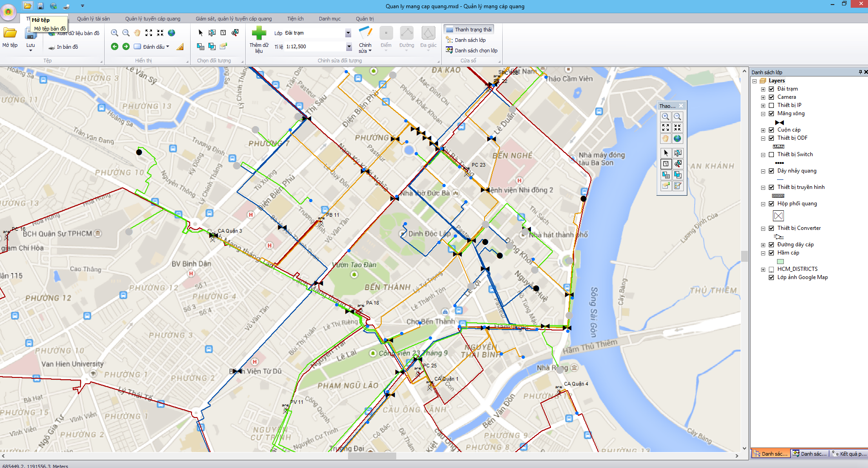Click the Xuất dữ liệu bản đồ button
This screenshot has width=868, height=468.
[74, 33]
